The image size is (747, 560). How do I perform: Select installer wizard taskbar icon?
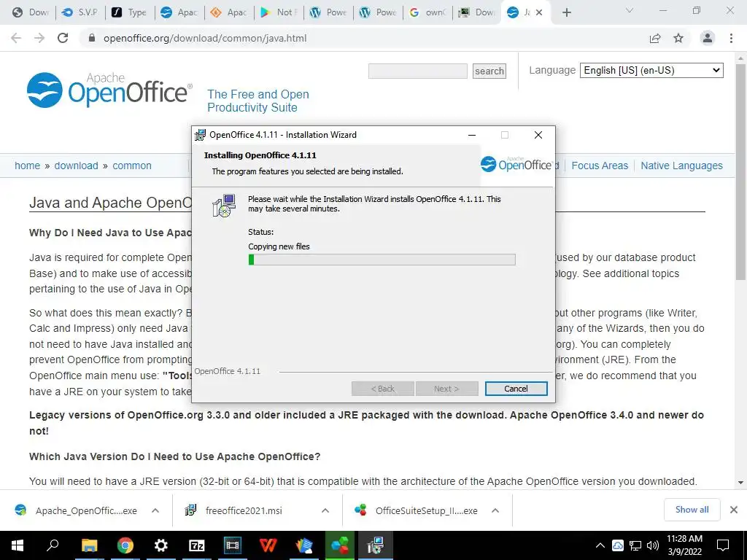coord(376,545)
